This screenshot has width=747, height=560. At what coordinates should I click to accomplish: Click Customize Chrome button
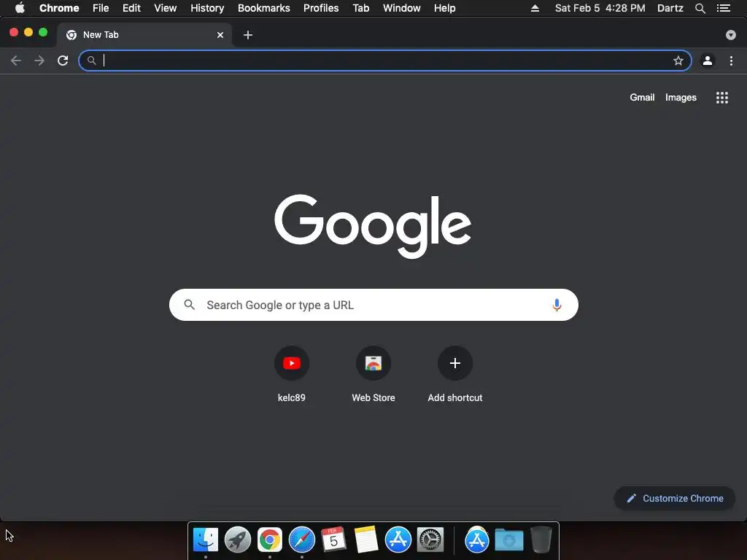click(x=675, y=498)
